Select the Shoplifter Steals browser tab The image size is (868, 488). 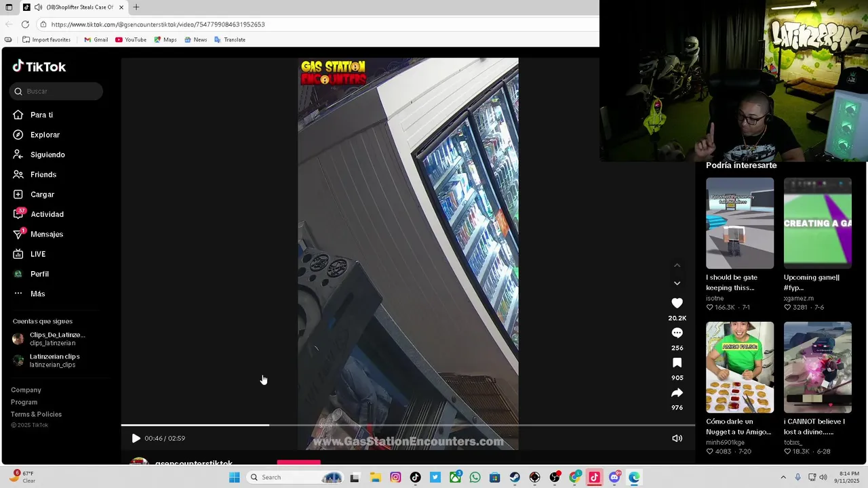73,7
